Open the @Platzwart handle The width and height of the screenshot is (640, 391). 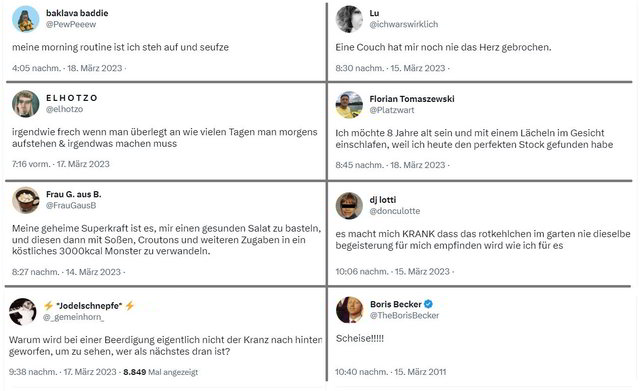pyautogui.click(x=392, y=110)
